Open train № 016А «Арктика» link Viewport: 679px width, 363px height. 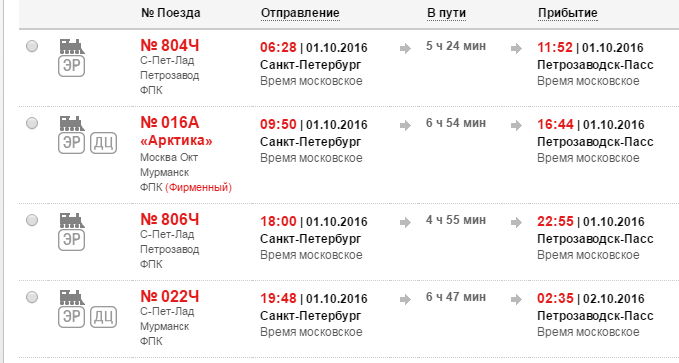point(176,131)
